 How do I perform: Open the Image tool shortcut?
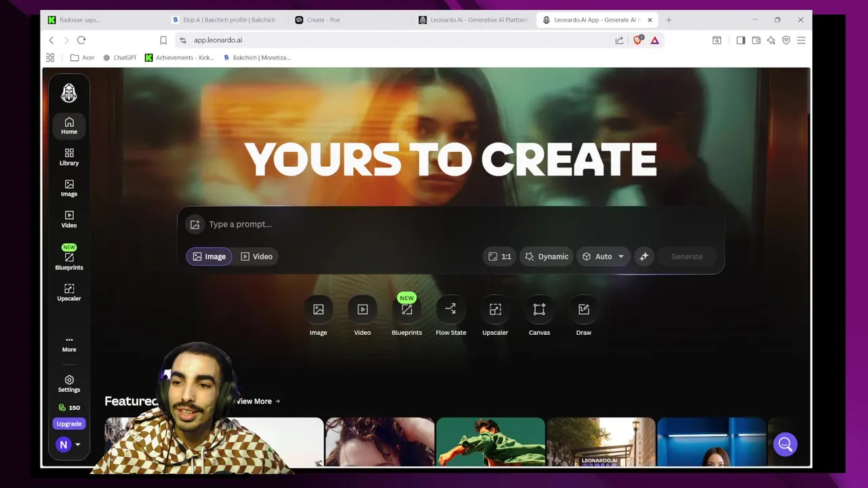click(318, 317)
